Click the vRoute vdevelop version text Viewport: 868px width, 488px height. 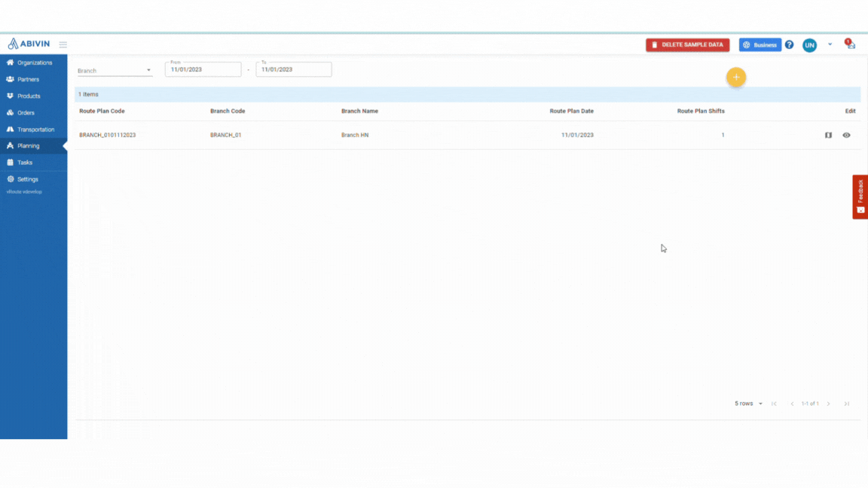coord(24,192)
